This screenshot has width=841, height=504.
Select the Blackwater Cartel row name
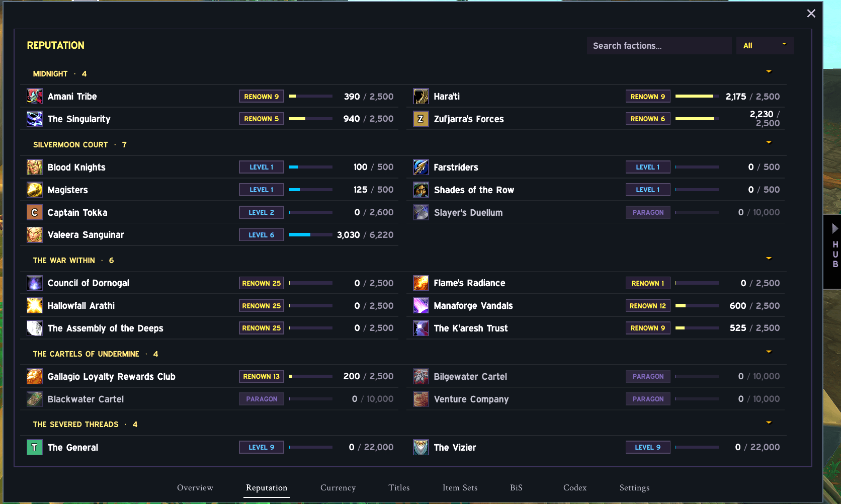86,399
